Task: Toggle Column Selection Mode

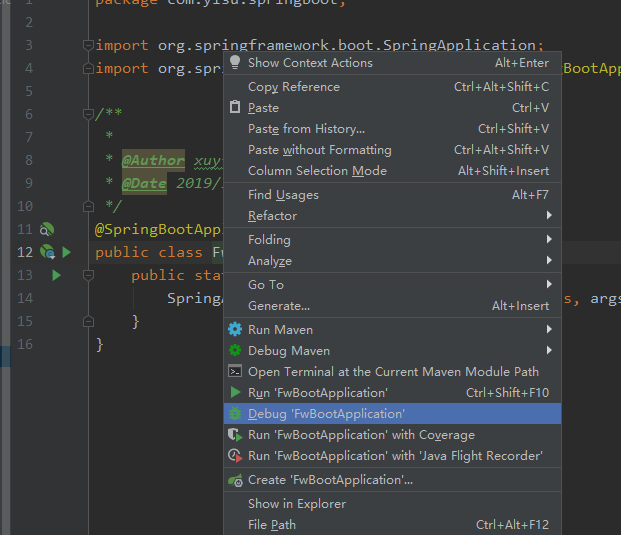Action: 317,171
